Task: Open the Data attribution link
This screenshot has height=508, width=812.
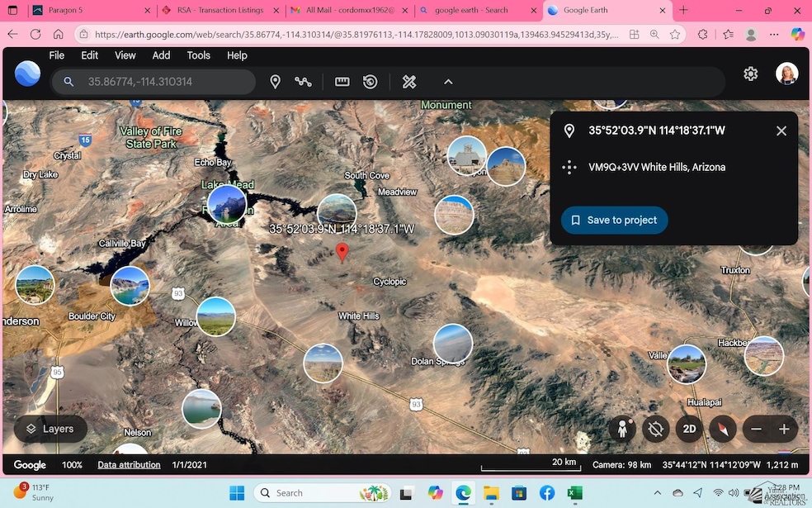Action: 129,465
